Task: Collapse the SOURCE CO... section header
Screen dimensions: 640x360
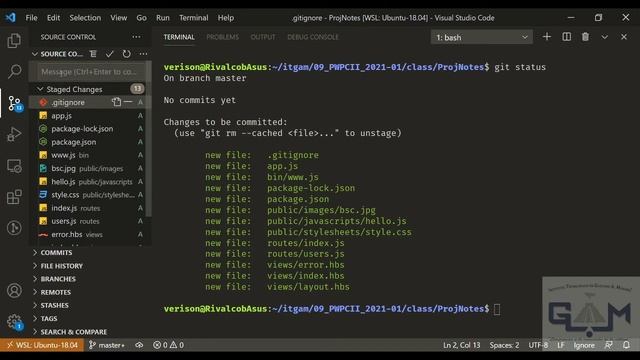Action: coord(58,54)
